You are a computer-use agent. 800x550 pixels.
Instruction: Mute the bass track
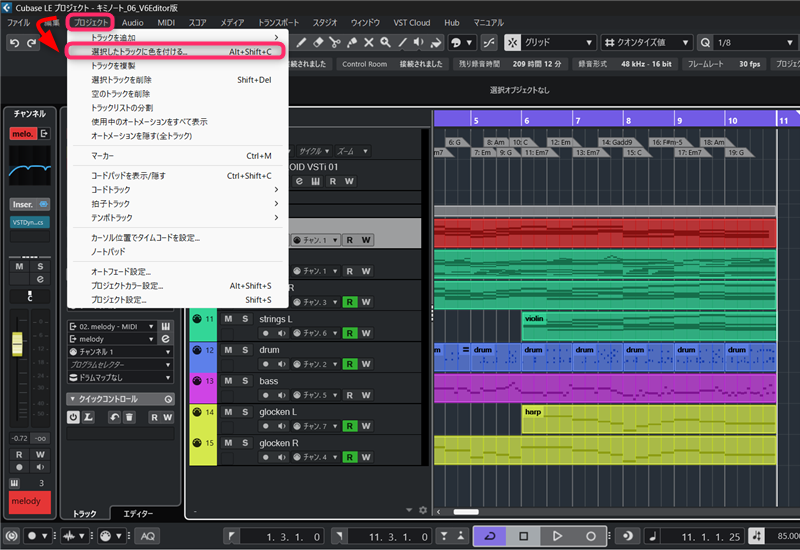(228, 381)
